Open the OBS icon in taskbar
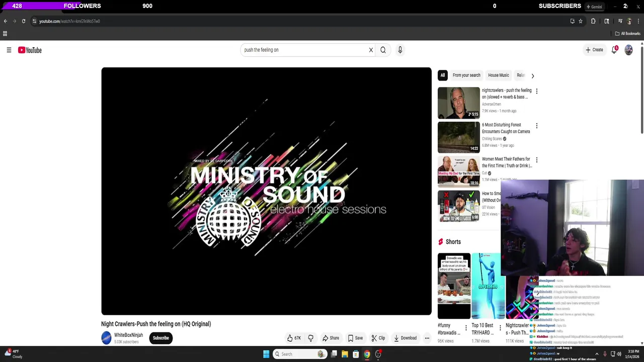 378,354
